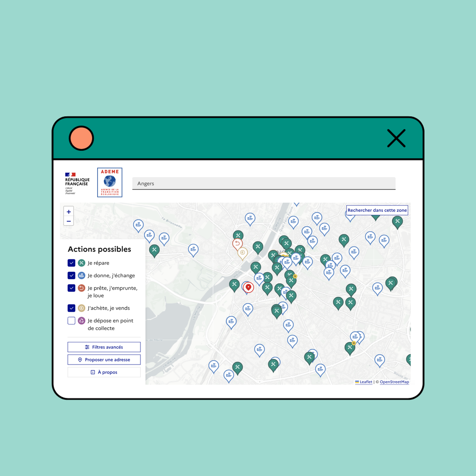Click the yellow euro buy/sell map marker
The width and height of the screenshot is (476, 476).
[x=242, y=253]
